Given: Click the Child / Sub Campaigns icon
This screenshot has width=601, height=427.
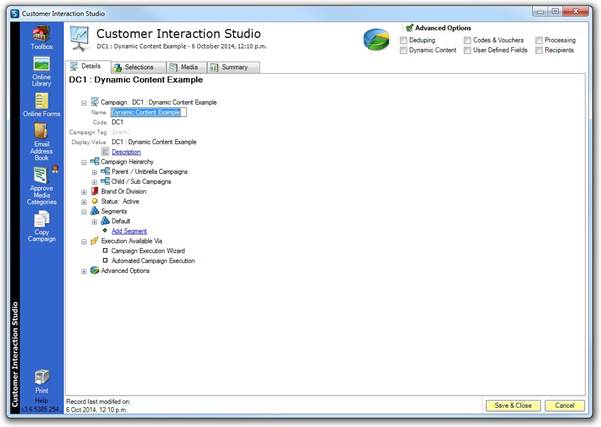Looking at the screenshot, I should point(105,181).
